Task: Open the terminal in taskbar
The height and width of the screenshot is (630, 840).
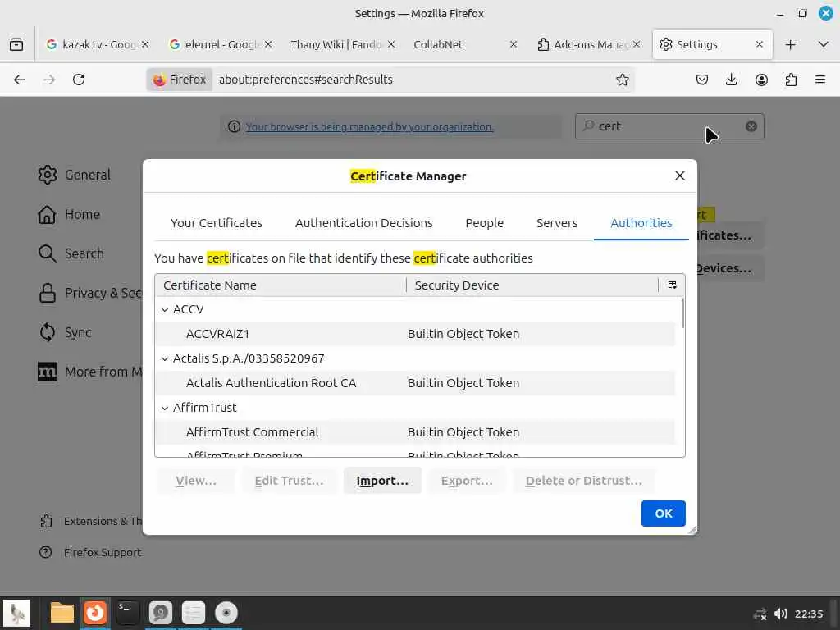Action: click(127, 613)
